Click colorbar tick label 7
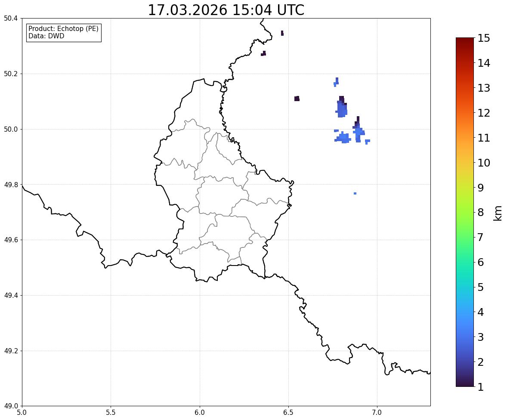This screenshot has width=507, height=420. point(480,237)
